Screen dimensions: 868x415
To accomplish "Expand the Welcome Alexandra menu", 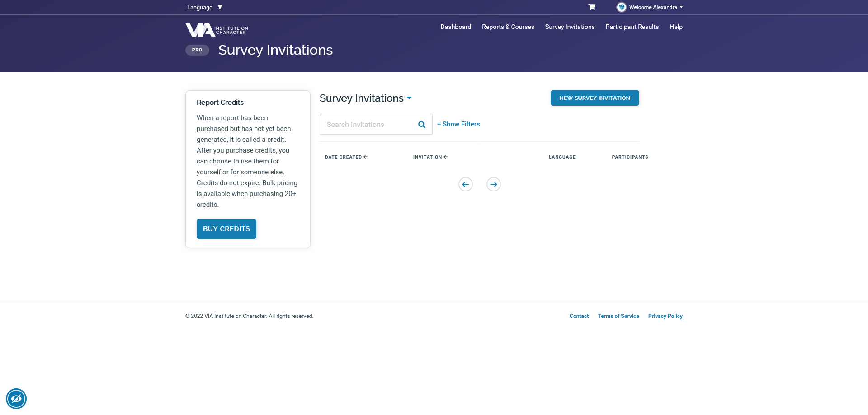I will pyautogui.click(x=656, y=7).
